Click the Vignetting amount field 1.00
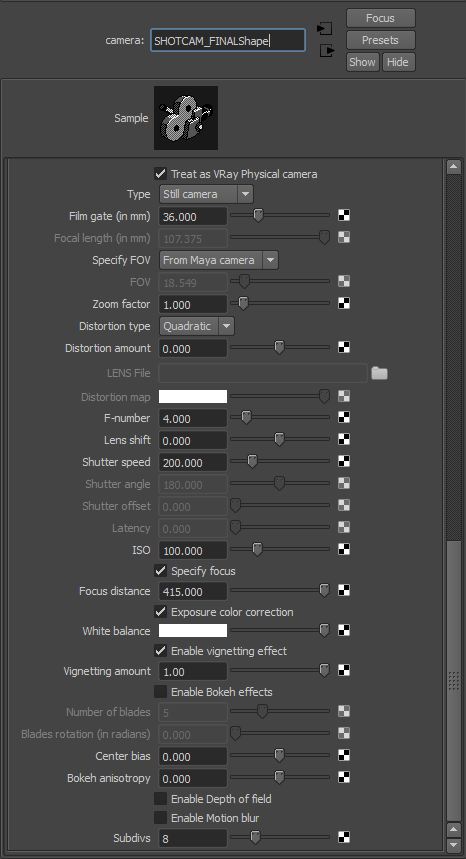466x859 pixels. coord(193,671)
